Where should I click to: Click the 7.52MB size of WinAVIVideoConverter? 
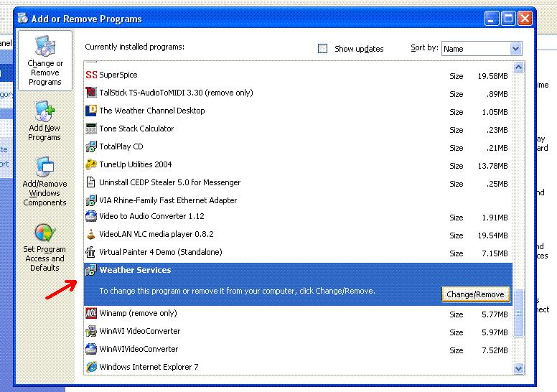click(x=495, y=350)
